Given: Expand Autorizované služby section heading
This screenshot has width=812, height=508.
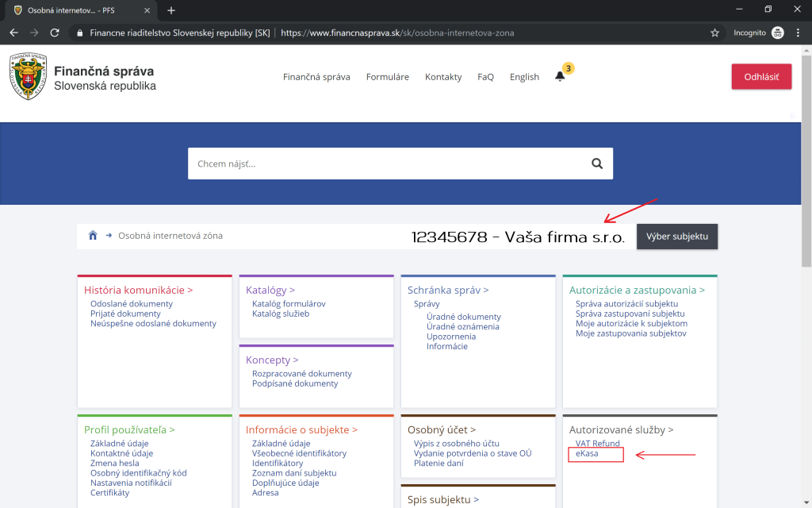Looking at the screenshot, I should point(622,429).
